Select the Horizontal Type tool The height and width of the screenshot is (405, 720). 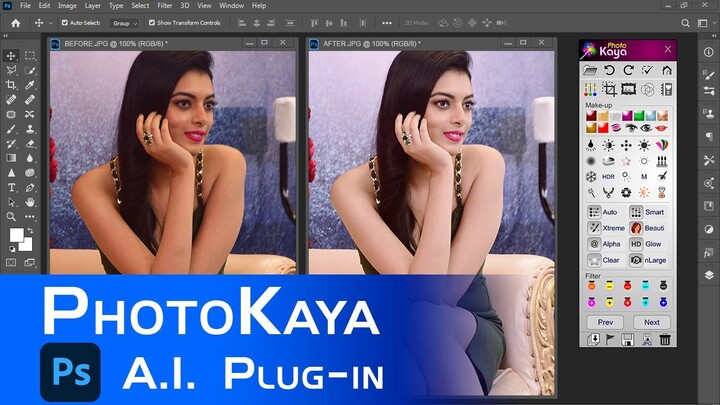click(11, 187)
